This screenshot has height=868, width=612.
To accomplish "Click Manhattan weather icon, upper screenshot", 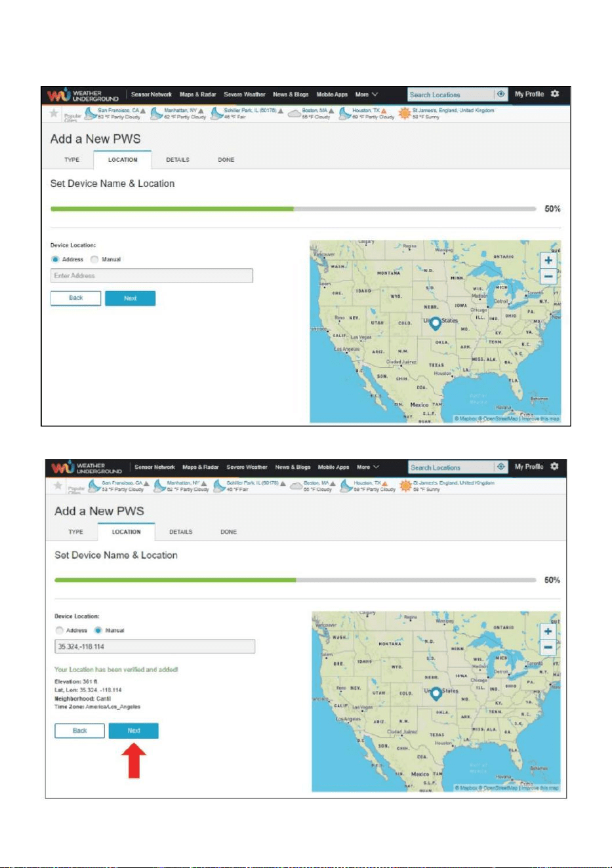I will (x=156, y=114).
